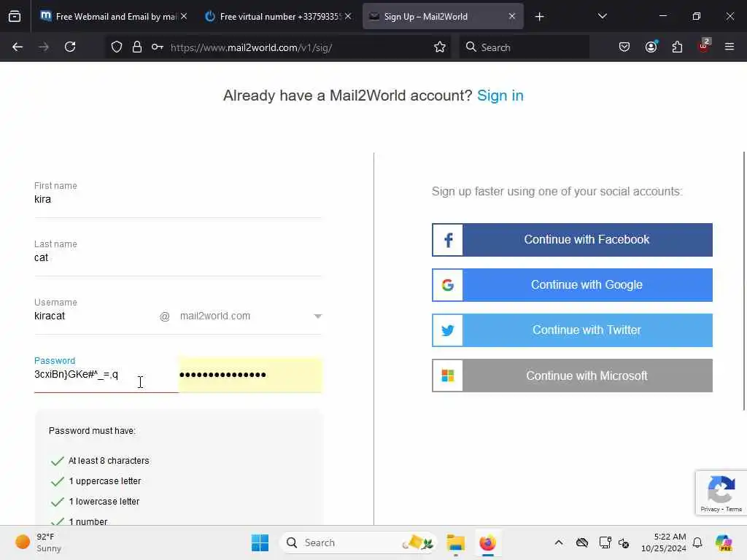Open Firefox taskbar icon
The width and height of the screenshot is (747, 560).
click(487, 542)
